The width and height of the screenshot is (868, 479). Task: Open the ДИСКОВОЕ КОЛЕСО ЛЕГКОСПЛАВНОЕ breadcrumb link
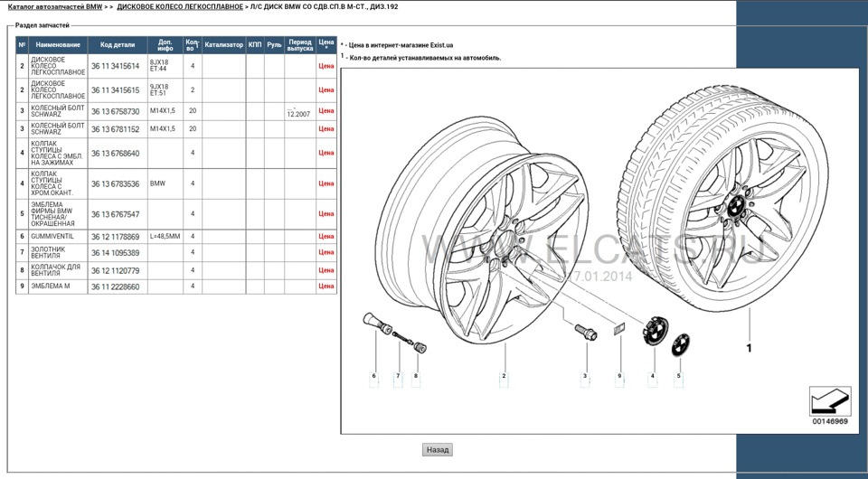(180, 7)
